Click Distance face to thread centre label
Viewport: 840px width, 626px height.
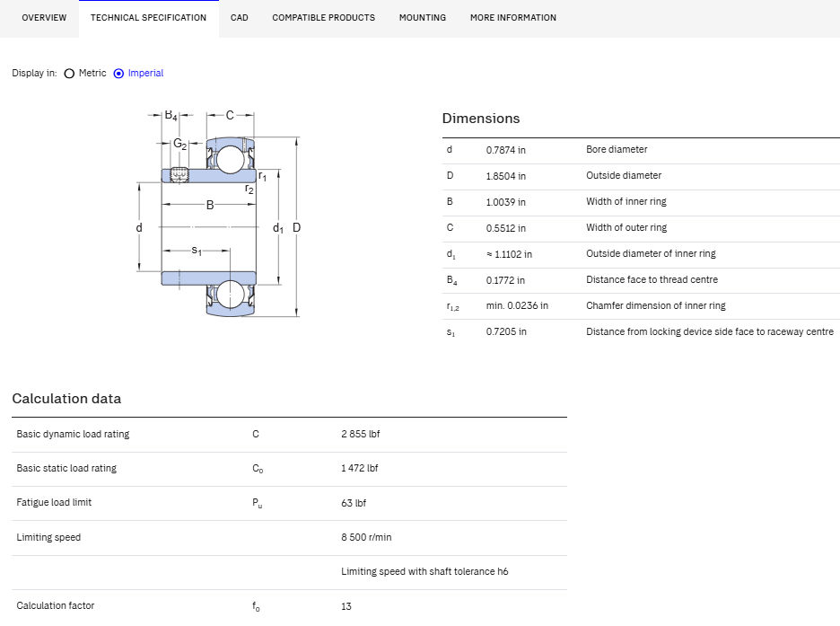(x=652, y=279)
